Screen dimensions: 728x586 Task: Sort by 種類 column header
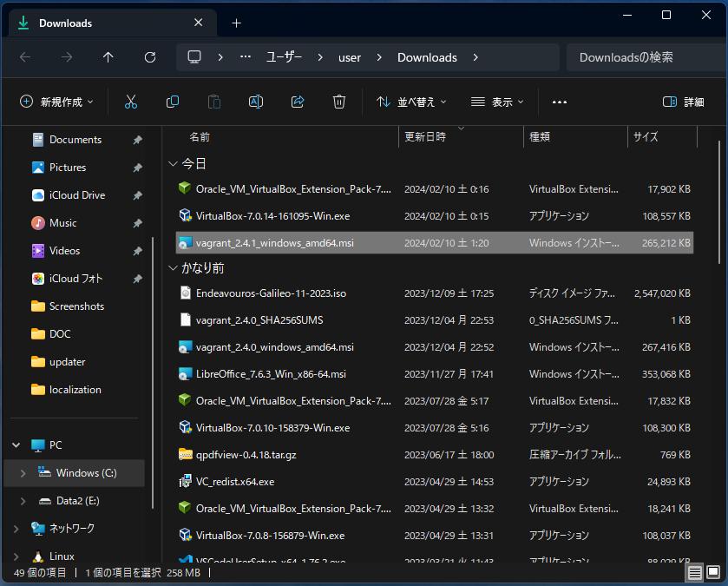coord(575,137)
